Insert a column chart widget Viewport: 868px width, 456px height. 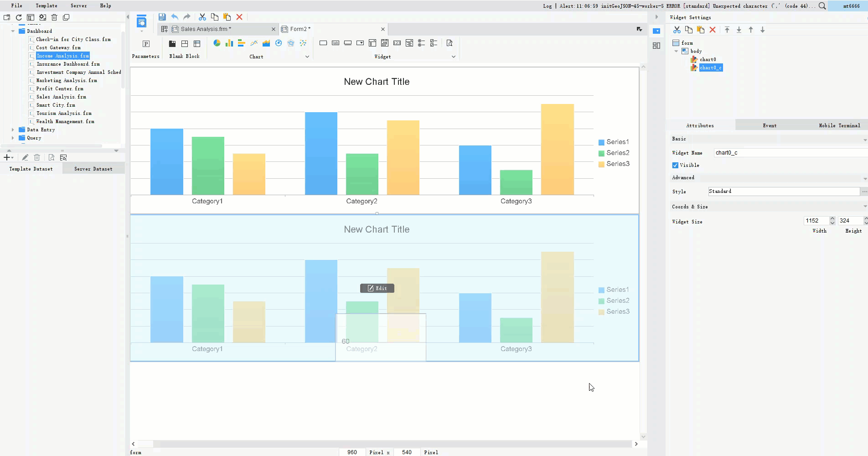[229, 43]
